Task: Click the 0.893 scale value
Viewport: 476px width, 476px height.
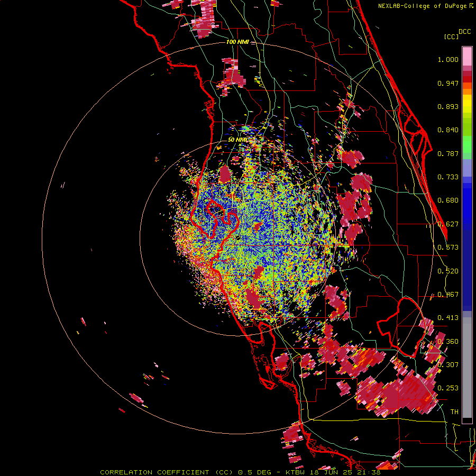Action: coord(448,106)
